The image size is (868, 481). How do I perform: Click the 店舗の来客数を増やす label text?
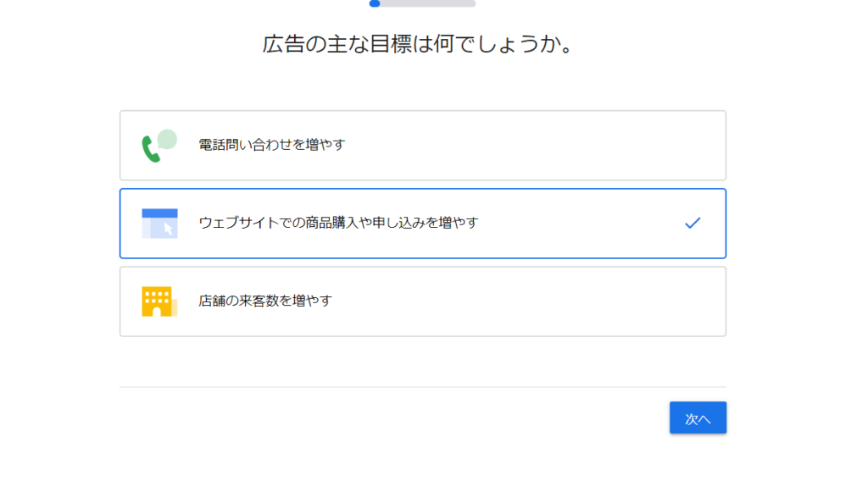pos(265,301)
